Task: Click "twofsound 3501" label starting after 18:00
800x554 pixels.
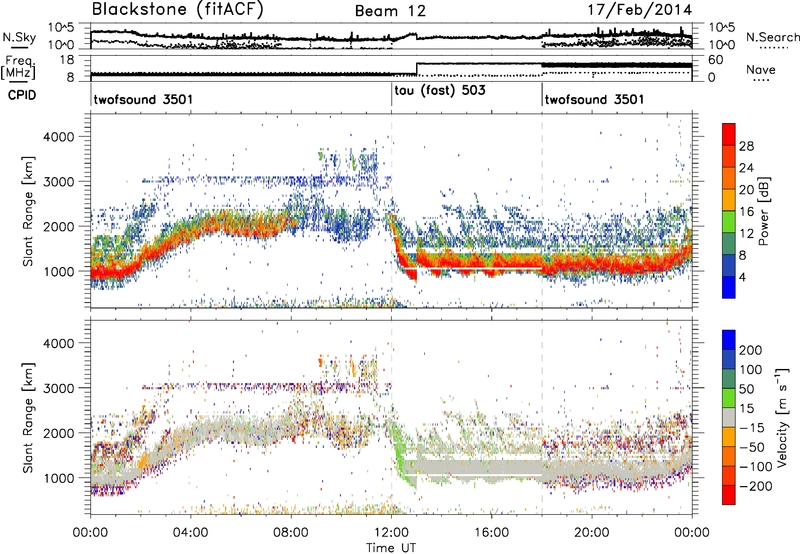Action: pyautogui.click(x=594, y=99)
